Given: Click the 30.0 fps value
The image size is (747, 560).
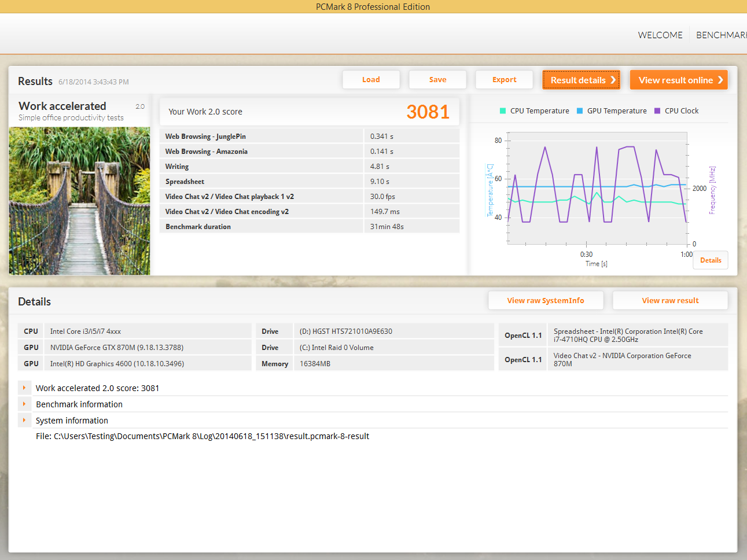Looking at the screenshot, I should tap(382, 197).
